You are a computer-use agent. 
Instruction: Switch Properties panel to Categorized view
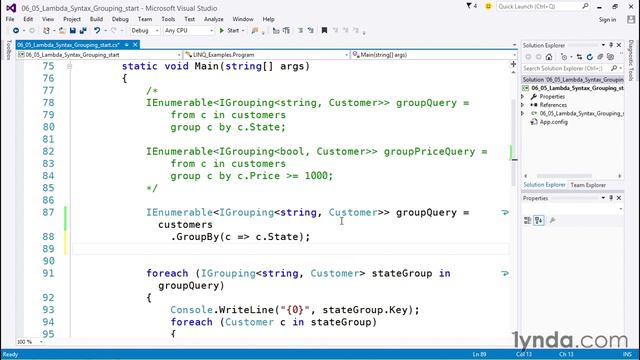527,220
